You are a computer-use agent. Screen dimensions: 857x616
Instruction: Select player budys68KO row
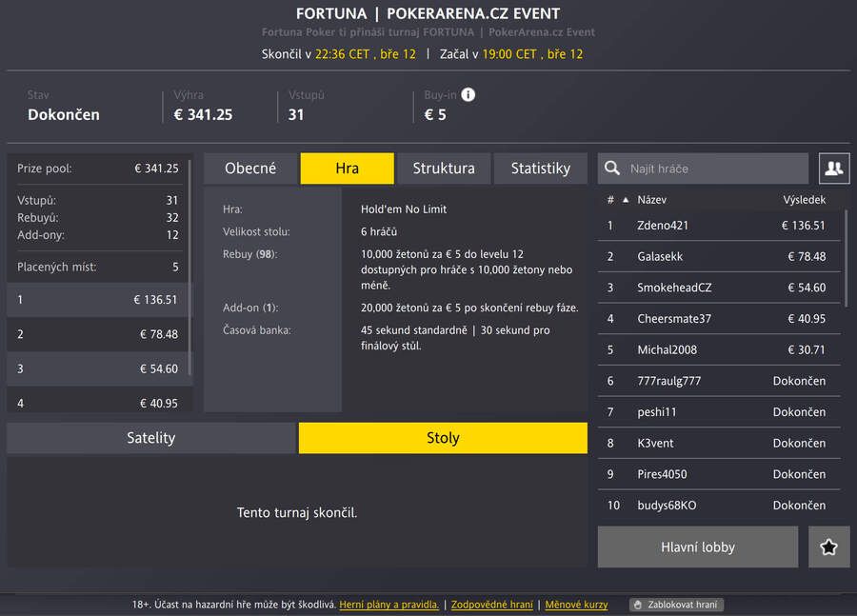(719, 506)
